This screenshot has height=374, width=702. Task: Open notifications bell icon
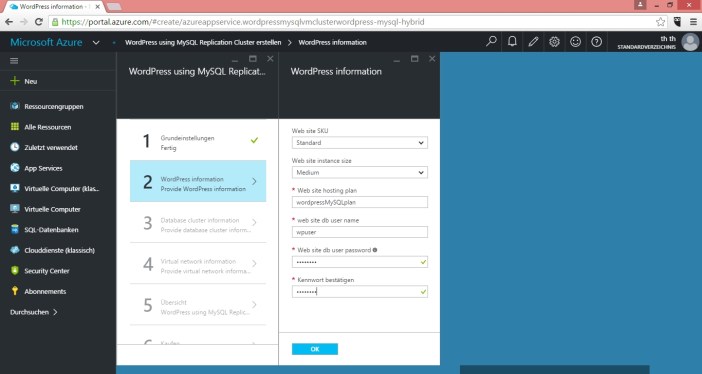point(512,42)
